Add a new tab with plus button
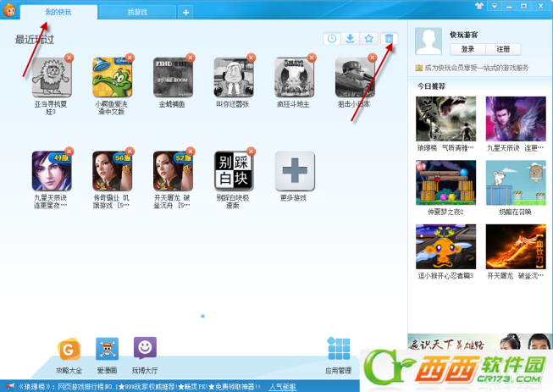The width and height of the screenshot is (553, 392). 185,13
